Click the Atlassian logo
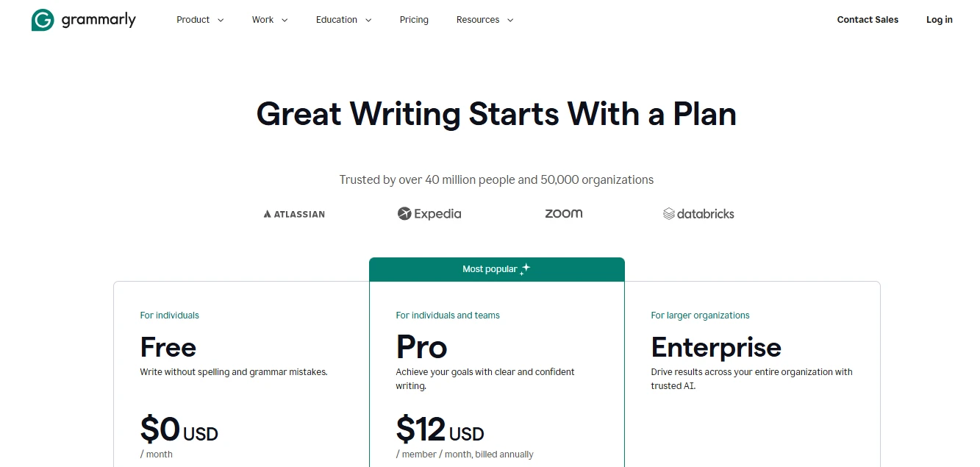The width and height of the screenshot is (980, 467). click(x=294, y=214)
